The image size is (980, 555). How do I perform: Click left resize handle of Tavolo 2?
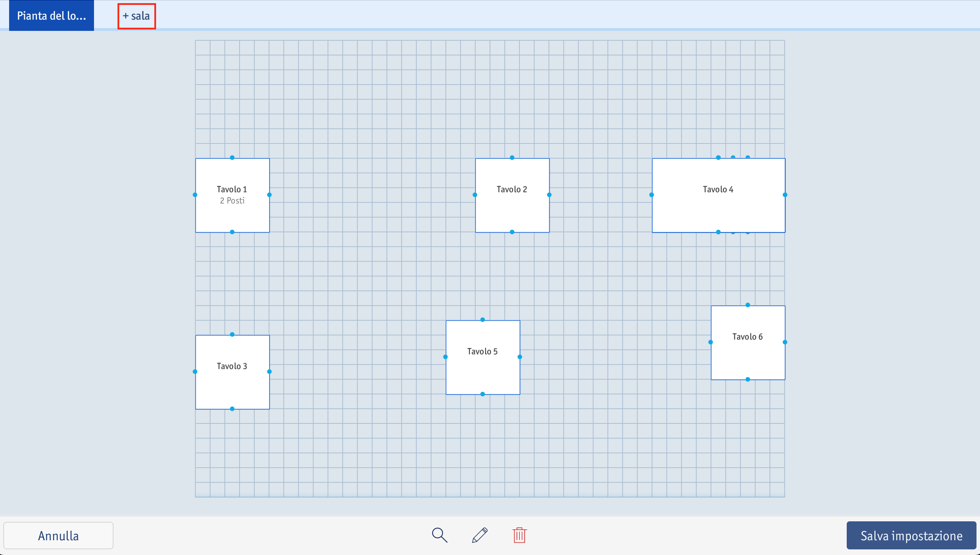pos(475,195)
